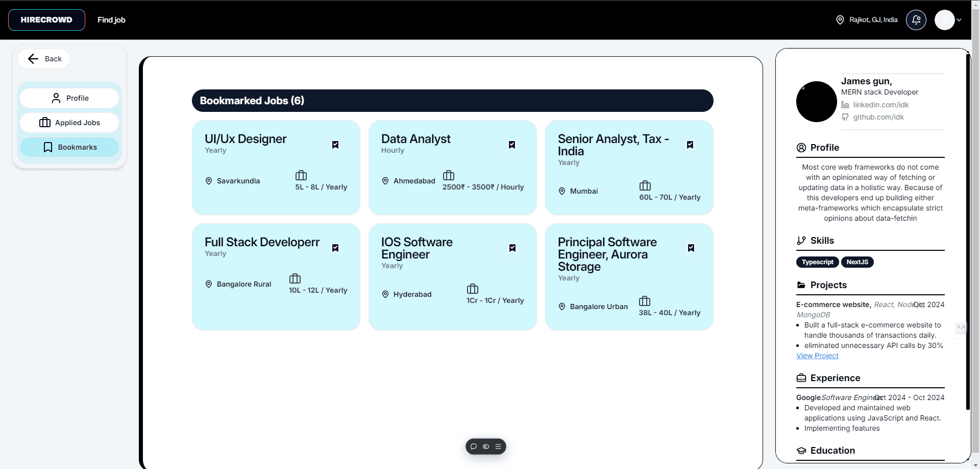
Task: Go Back using the arrow button
Action: pos(43,59)
